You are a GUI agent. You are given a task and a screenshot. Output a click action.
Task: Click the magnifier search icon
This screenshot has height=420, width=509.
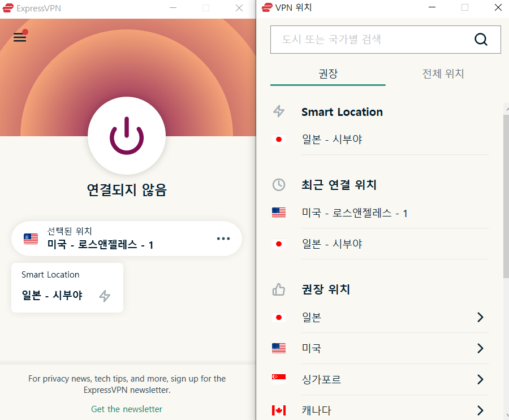(481, 40)
